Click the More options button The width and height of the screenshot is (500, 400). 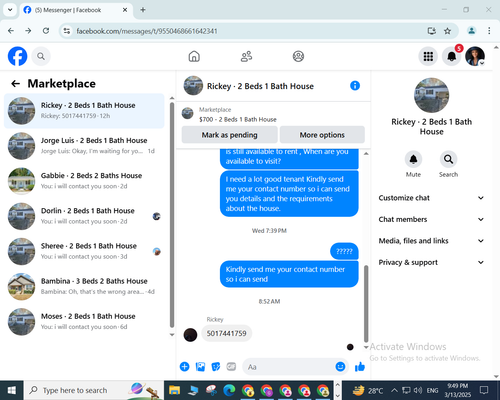(x=322, y=135)
